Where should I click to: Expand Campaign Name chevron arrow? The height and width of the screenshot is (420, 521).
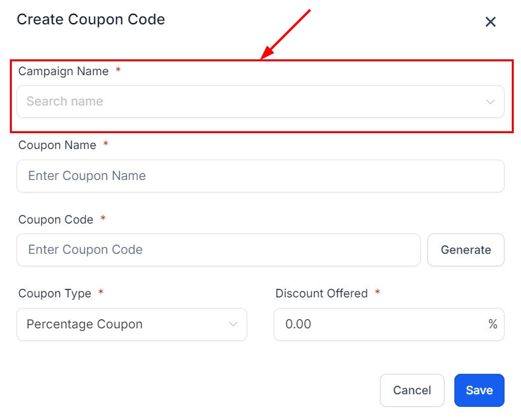(490, 102)
